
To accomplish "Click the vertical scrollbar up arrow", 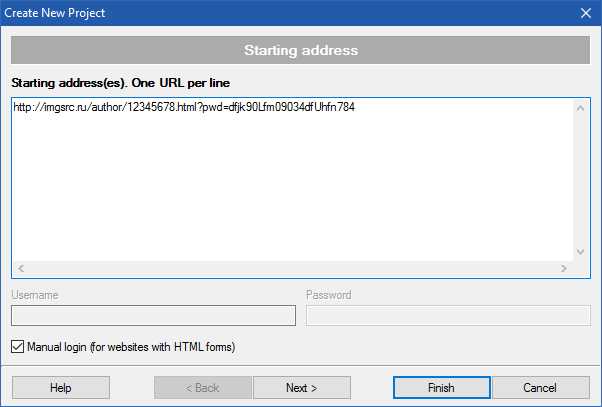I will [580, 108].
